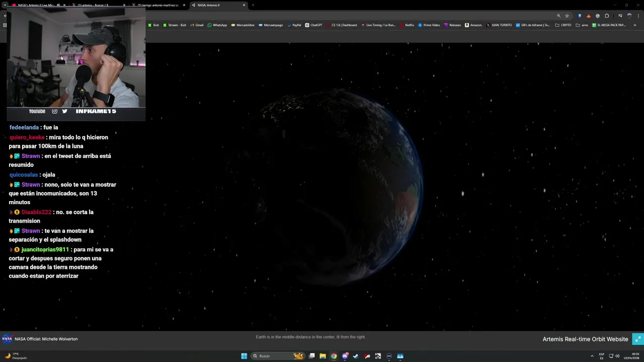Open File Explorer from the taskbar
This screenshot has height=362, width=644.
[x=323, y=356]
